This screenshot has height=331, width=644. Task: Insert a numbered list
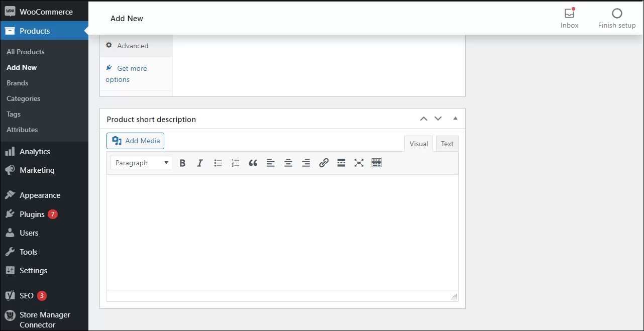click(x=235, y=162)
